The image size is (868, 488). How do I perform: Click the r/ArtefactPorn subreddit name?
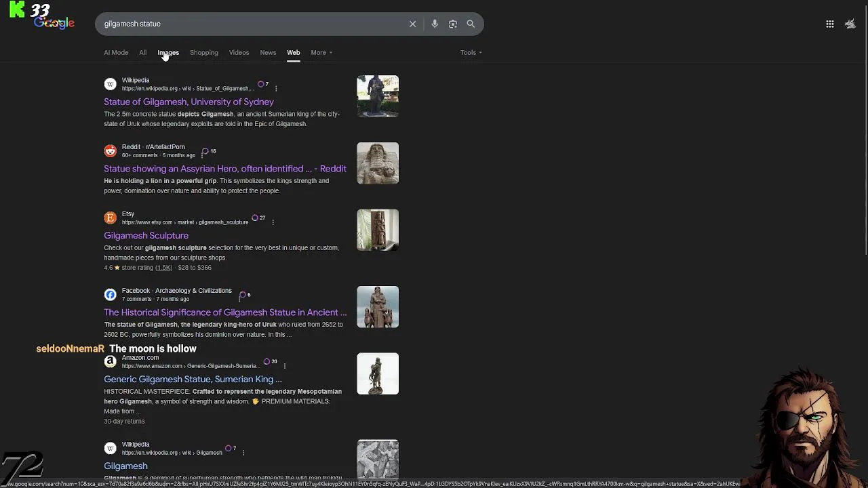coord(165,147)
